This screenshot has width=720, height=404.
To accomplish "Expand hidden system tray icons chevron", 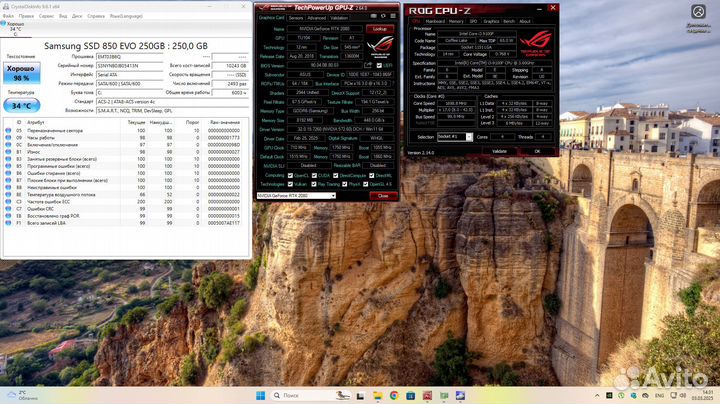I will pyautogui.click(x=597, y=395).
